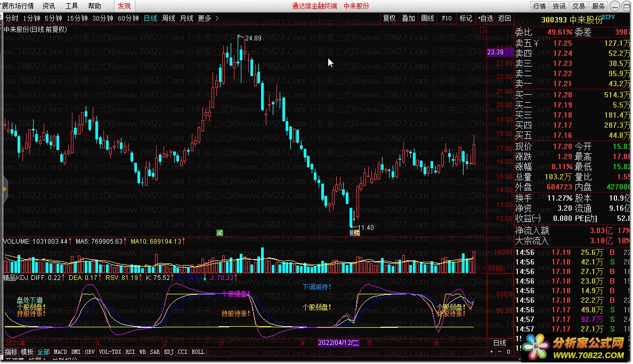Image resolution: width=633 pixels, height=364 pixels.
Task: Click the 叠加 overlay button
Action: (408, 18)
